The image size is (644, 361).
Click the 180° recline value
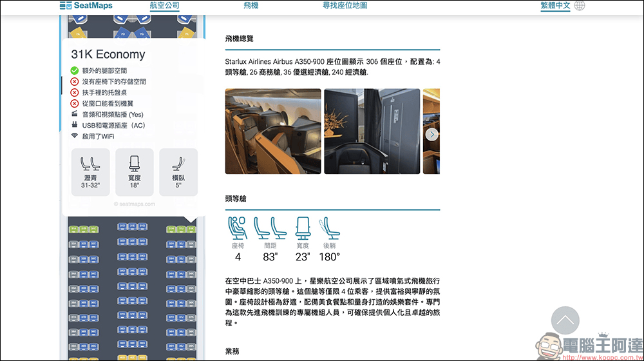(x=329, y=257)
